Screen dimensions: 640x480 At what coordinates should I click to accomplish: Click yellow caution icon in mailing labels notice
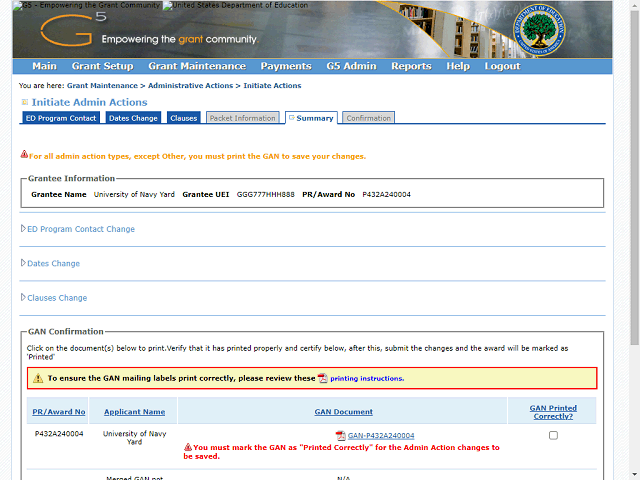[38, 378]
